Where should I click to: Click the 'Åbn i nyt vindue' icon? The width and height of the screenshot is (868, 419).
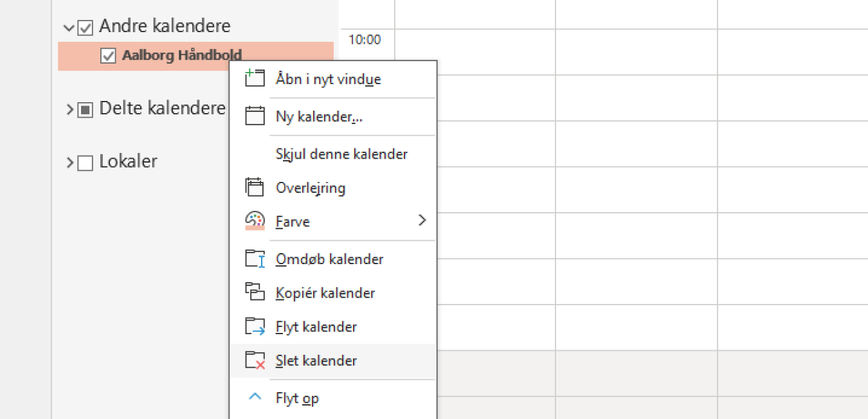(255, 78)
